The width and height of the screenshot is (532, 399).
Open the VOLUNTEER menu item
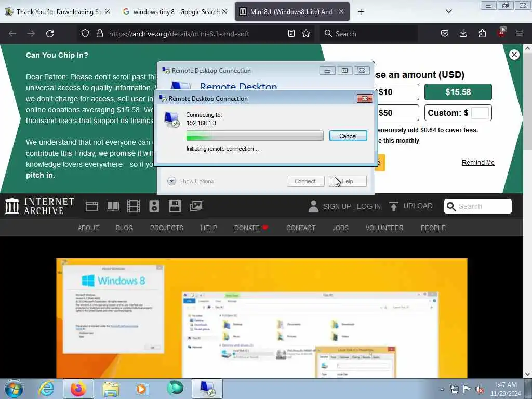pos(384,228)
